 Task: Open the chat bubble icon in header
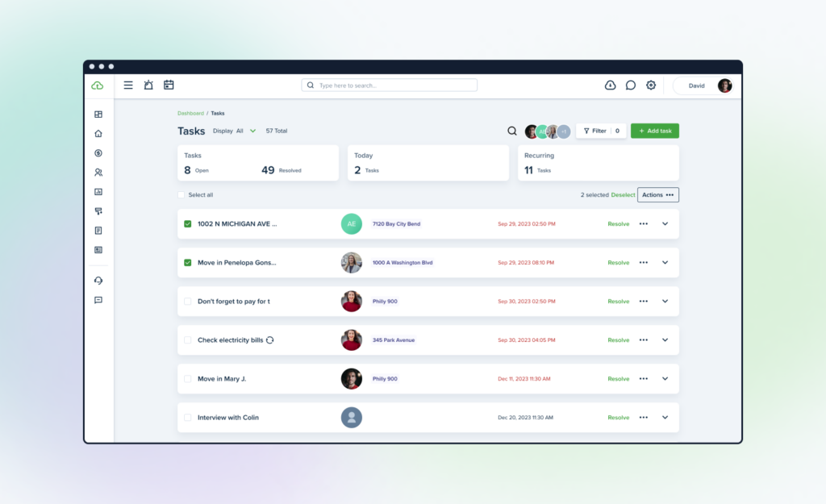click(631, 85)
